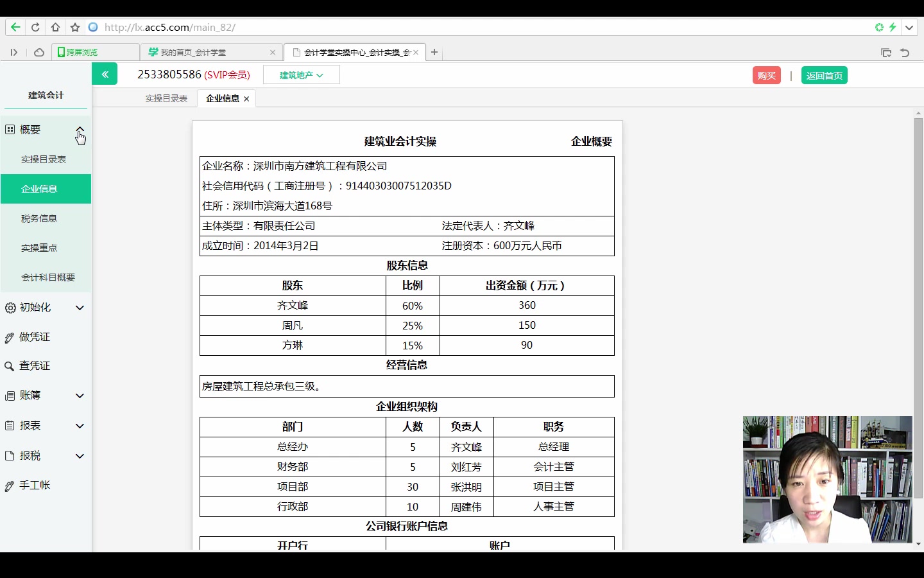The image size is (924, 578).
Task: Select the 做凭证 pencil icon in sidebar
Action: [9, 337]
